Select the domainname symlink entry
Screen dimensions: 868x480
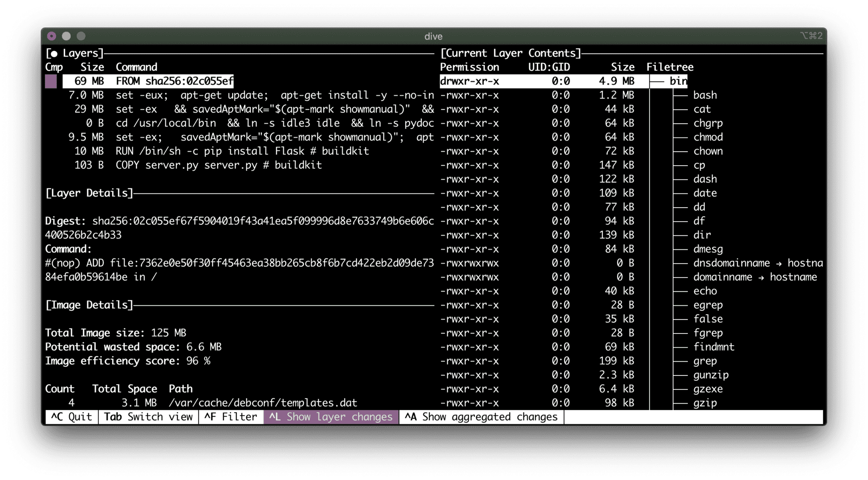click(x=722, y=277)
